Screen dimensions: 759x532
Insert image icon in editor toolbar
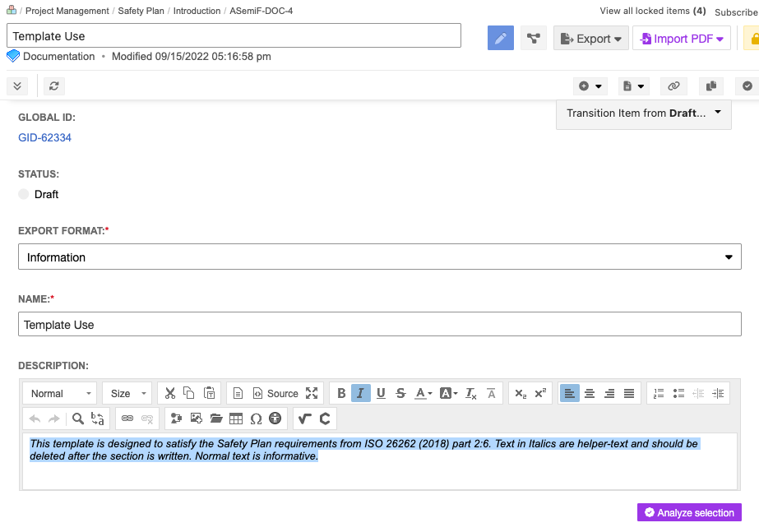[196, 419]
